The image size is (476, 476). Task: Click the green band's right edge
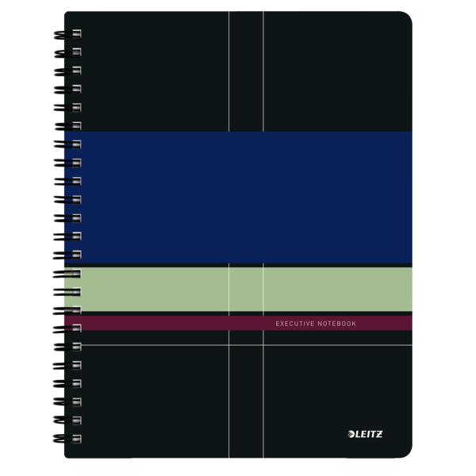(411, 289)
